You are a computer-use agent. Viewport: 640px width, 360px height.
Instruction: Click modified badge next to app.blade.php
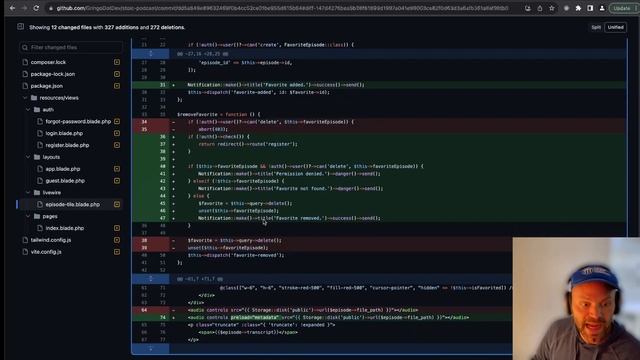coord(117,169)
